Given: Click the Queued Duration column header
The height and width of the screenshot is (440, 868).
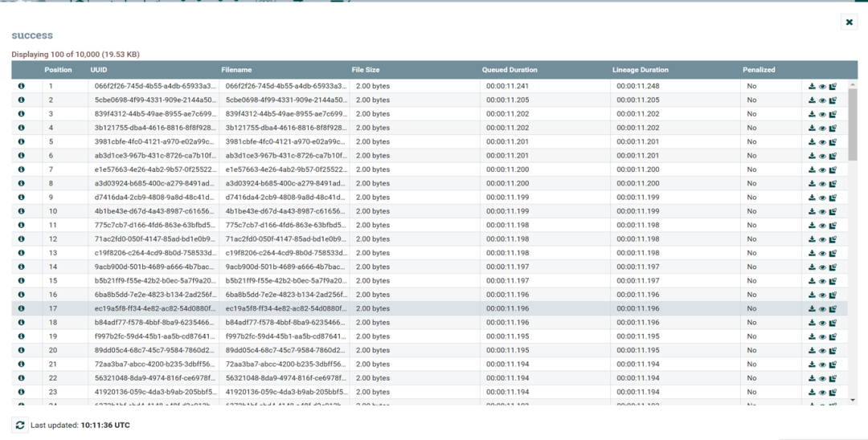Looking at the screenshot, I should coord(510,70).
